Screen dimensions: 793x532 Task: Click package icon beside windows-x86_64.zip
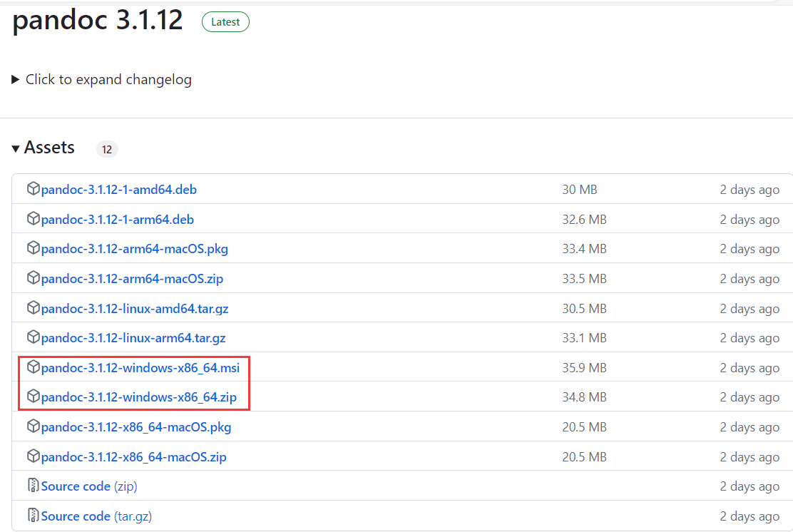(34, 396)
